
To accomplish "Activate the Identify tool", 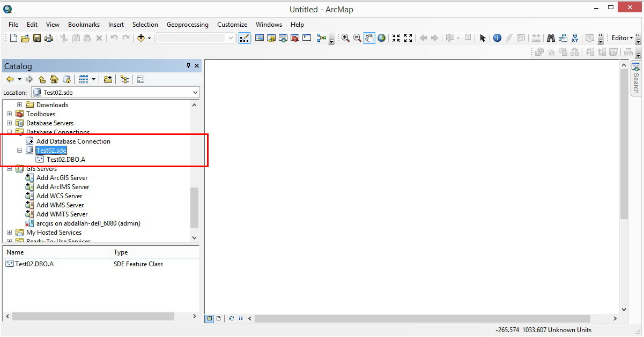I will pos(497,38).
